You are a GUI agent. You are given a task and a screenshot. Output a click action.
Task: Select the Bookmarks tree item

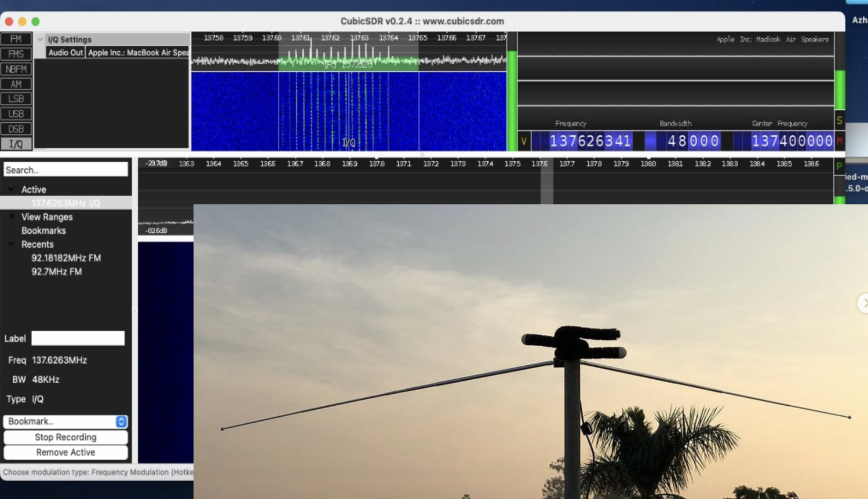pyautogui.click(x=43, y=230)
